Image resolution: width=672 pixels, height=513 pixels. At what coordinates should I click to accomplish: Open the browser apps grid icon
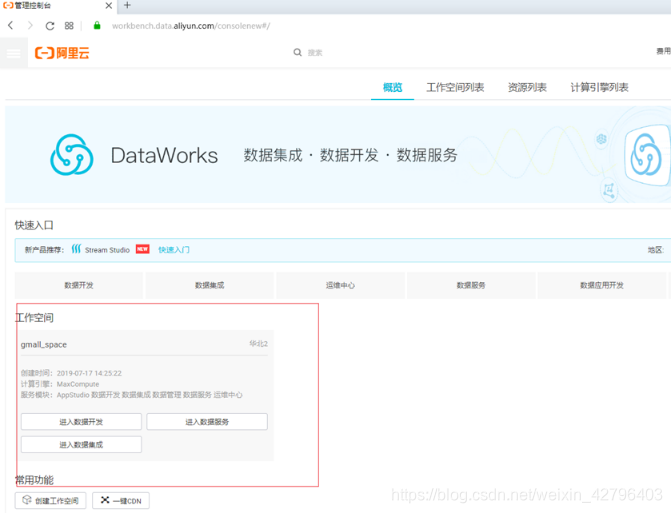(x=69, y=26)
